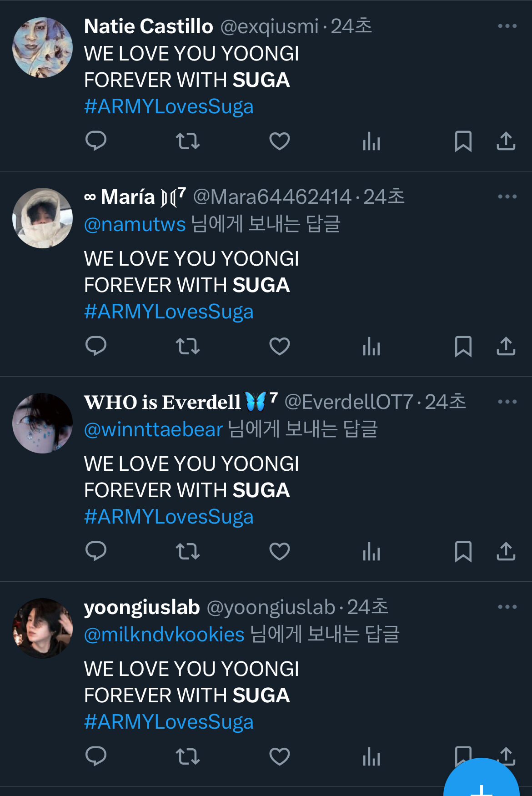Screen dimensions: 532x796
Task: View analytics on María's tweet
Action: coord(371,346)
